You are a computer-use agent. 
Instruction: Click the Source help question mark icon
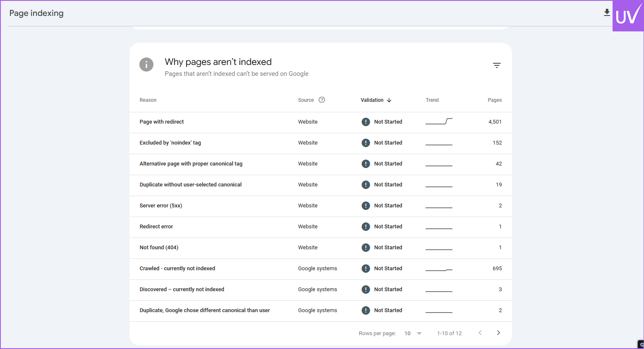[x=322, y=100]
